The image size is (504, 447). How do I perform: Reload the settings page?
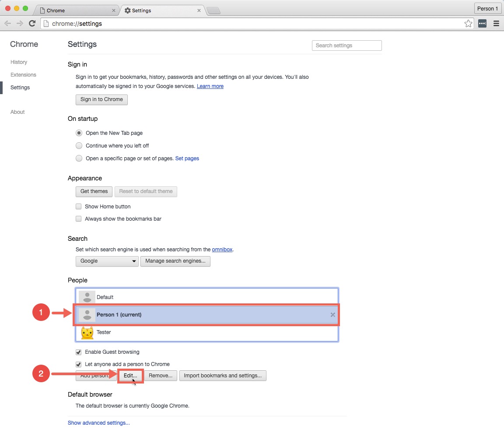click(32, 24)
